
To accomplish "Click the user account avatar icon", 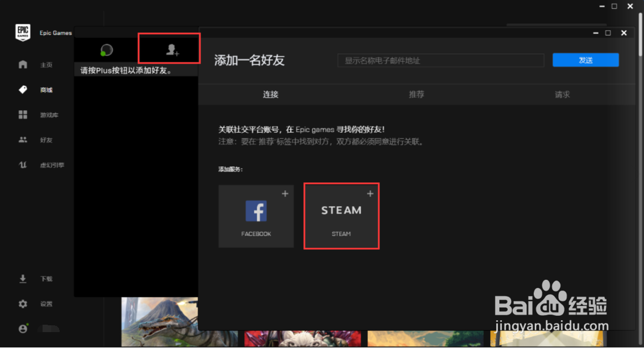I will coord(23,328).
